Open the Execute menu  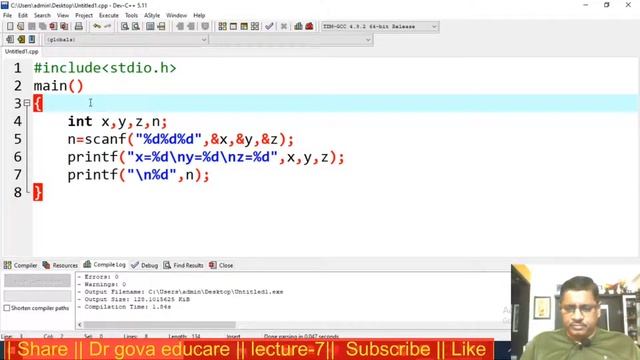(x=109, y=16)
